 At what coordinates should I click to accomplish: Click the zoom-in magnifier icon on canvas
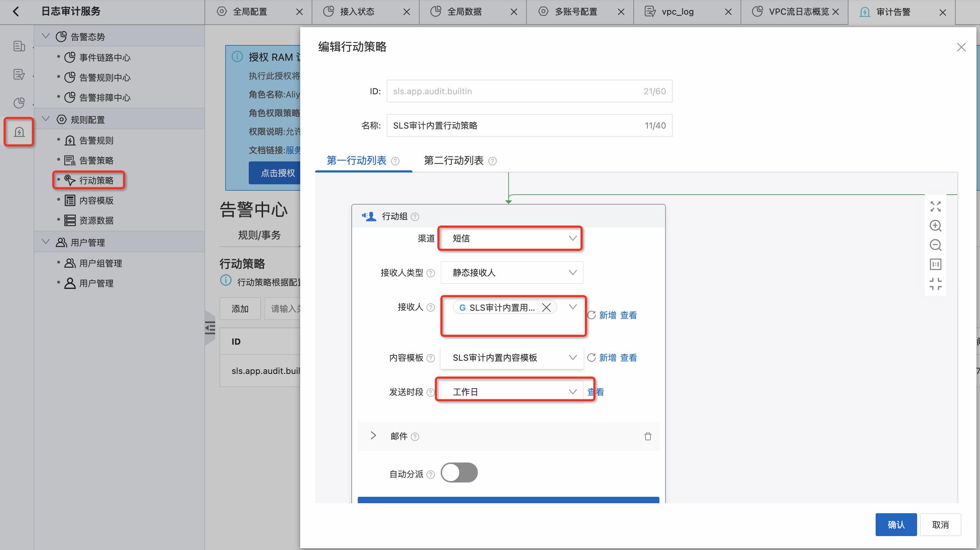coord(935,226)
